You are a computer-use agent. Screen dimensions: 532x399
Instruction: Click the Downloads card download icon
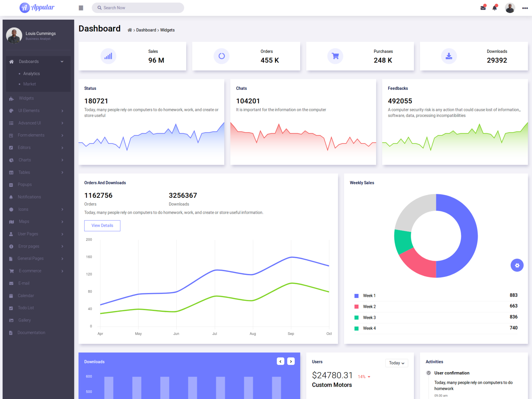[449, 56]
